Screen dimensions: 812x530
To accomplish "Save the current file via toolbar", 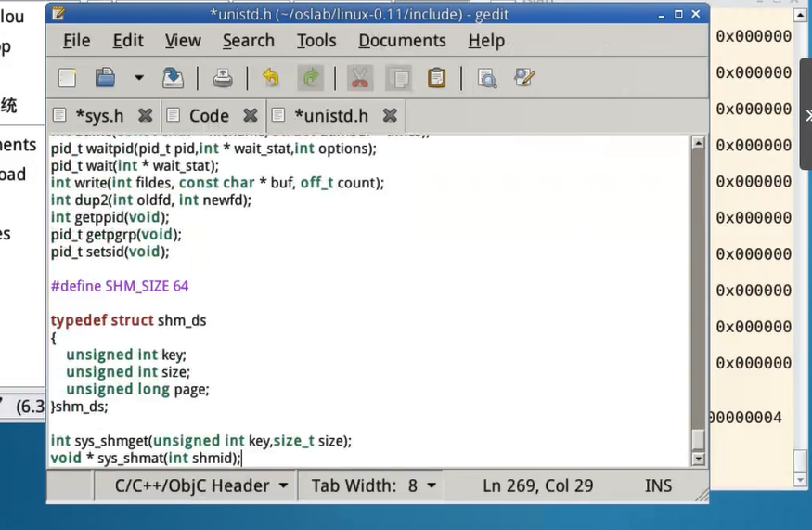I will [173, 78].
